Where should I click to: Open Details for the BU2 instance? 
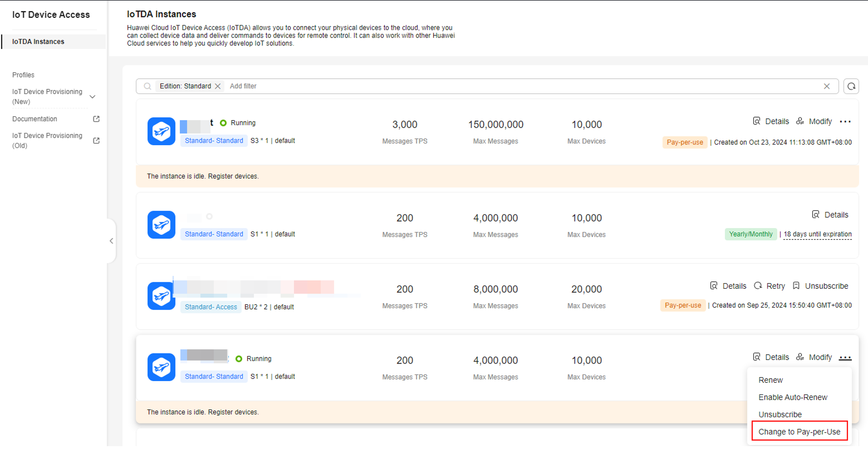pyautogui.click(x=728, y=286)
